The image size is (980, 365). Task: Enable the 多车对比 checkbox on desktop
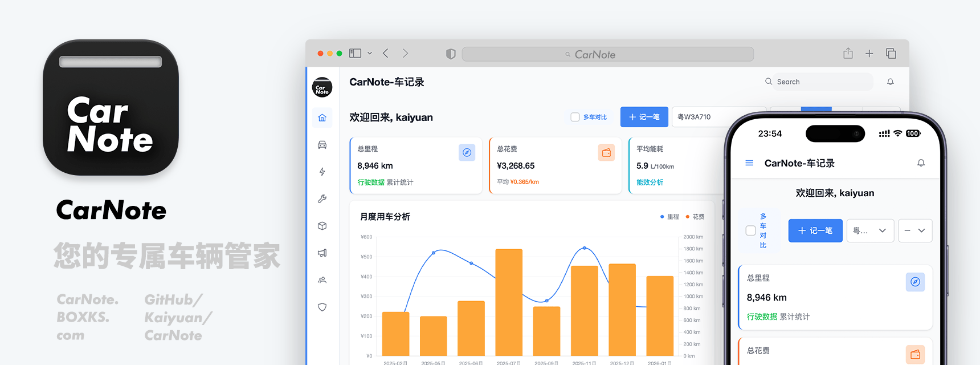click(x=575, y=117)
